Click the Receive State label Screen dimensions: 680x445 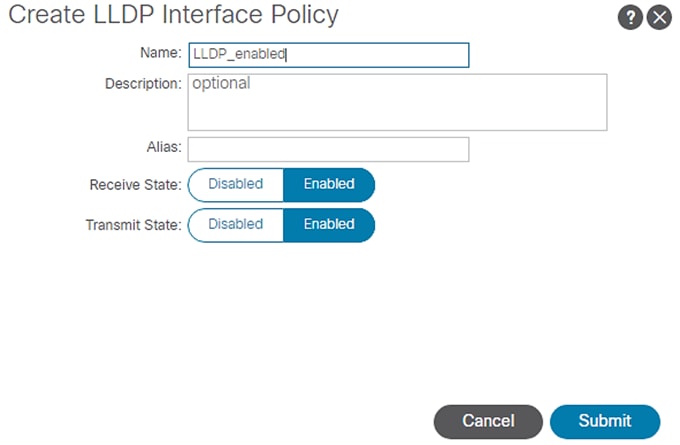pos(135,185)
